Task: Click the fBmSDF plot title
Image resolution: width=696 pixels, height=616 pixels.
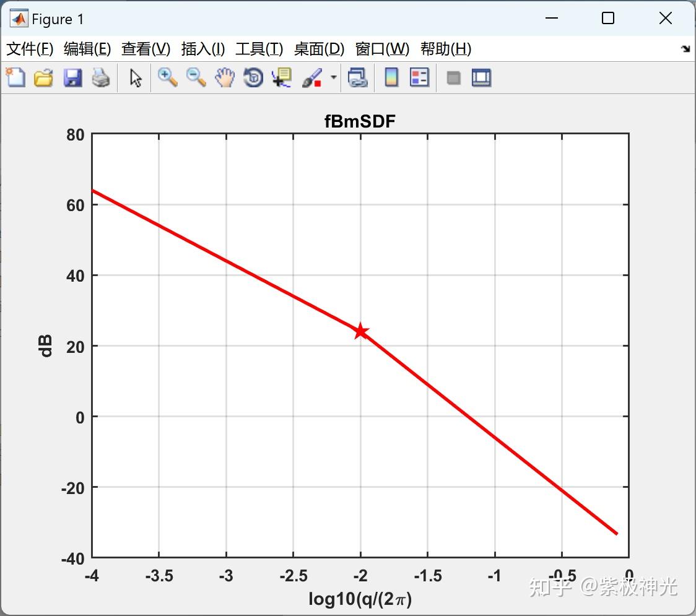Action: click(360, 121)
